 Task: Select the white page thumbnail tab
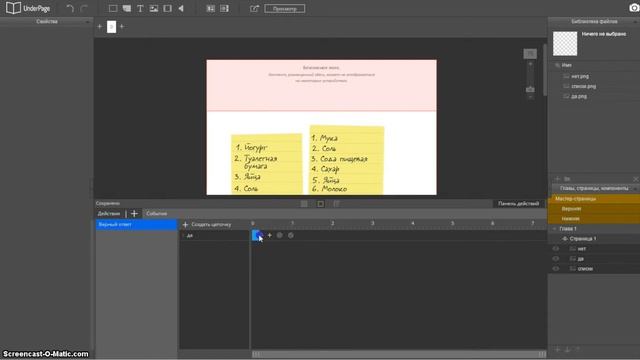click(111, 27)
